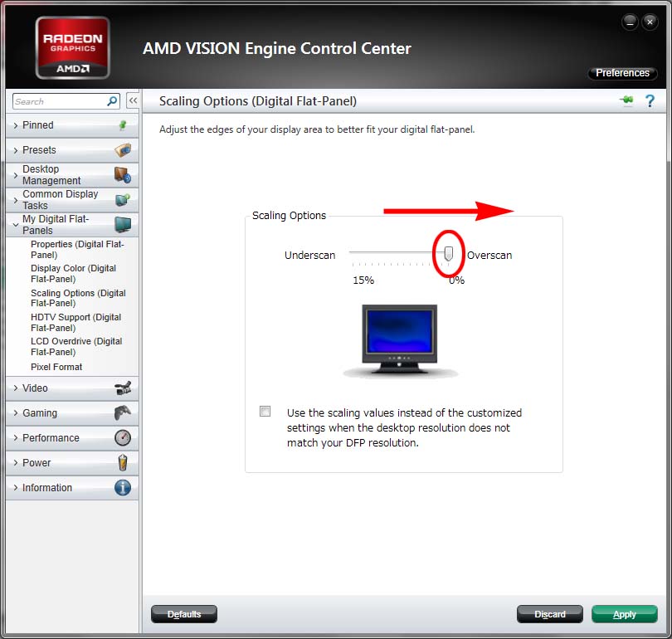The width and height of the screenshot is (672, 639).
Task: Click the Power battery icon
Action: point(123,463)
